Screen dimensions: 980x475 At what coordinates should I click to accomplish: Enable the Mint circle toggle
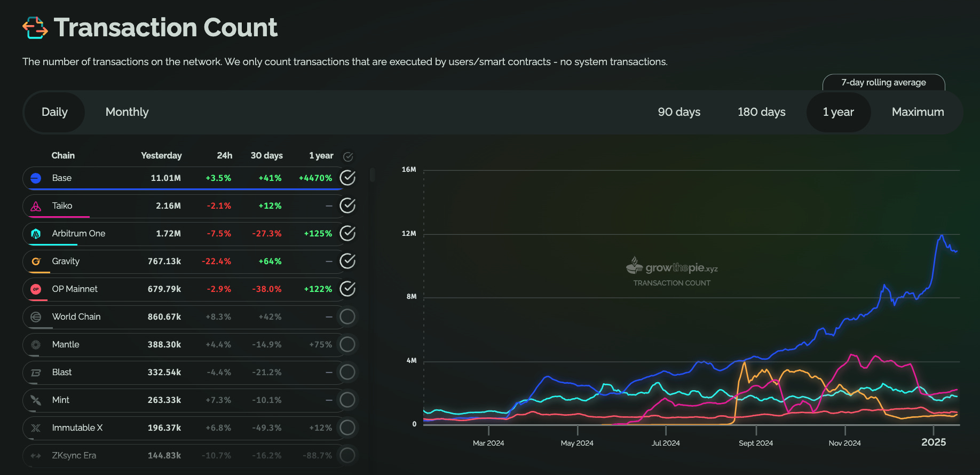click(x=347, y=400)
